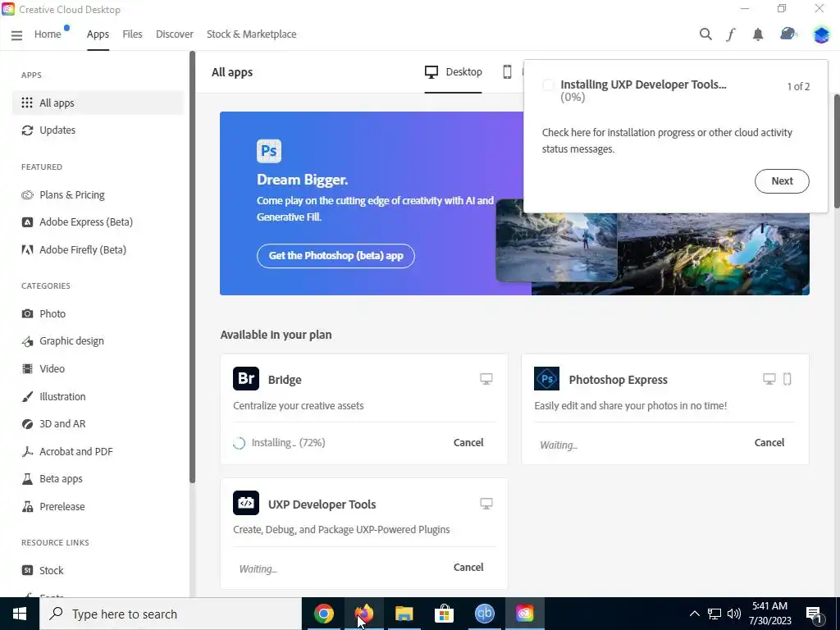The height and width of the screenshot is (630, 840).
Task: Click the mobile platform icon on the Photoshop Express card
Action: click(x=787, y=379)
